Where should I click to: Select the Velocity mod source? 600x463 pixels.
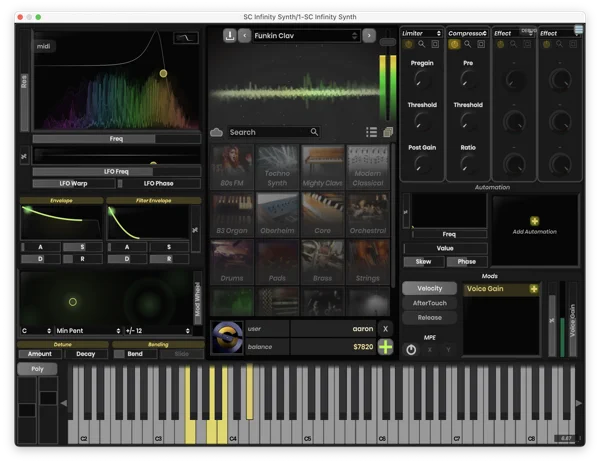pyautogui.click(x=429, y=289)
